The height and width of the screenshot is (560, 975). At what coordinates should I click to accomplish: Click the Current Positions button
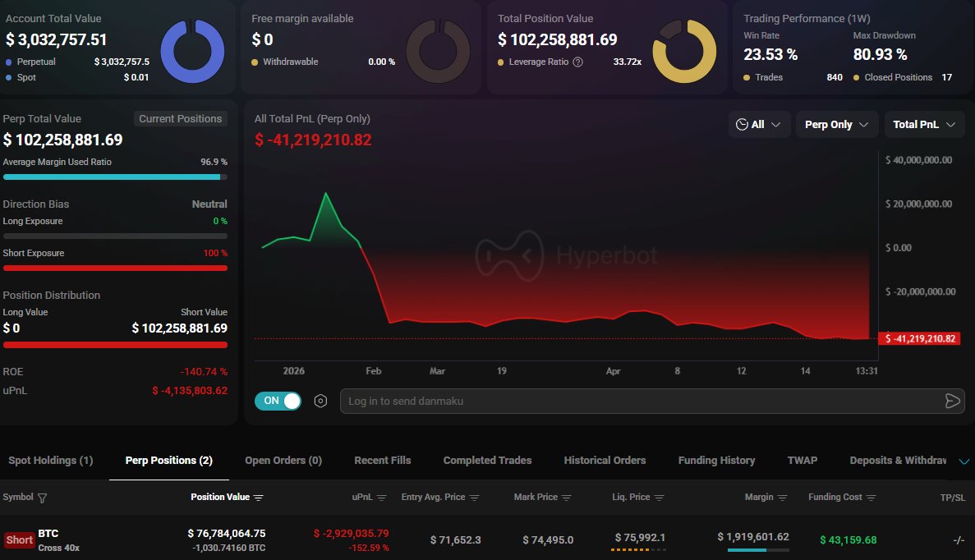click(x=180, y=118)
